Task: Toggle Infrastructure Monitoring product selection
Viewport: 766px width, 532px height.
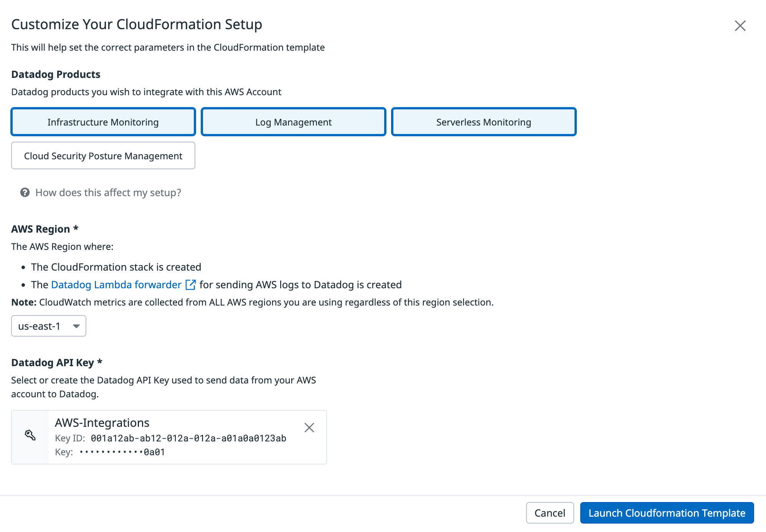Action: pos(103,122)
